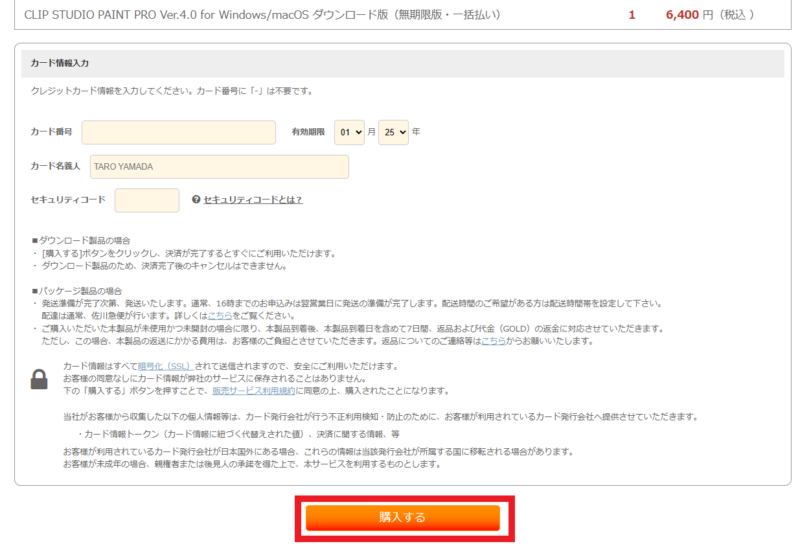The image size is (800, 546).
Task: Click the orange 購入する button
Action: pyautogui.click(x=403, y=517)
